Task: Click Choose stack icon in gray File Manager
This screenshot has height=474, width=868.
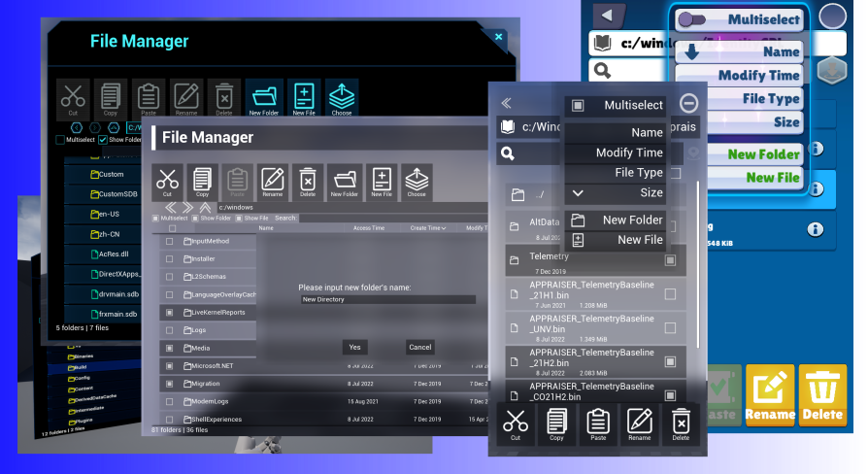Action: pyautogui.click(x=417, y=182)
